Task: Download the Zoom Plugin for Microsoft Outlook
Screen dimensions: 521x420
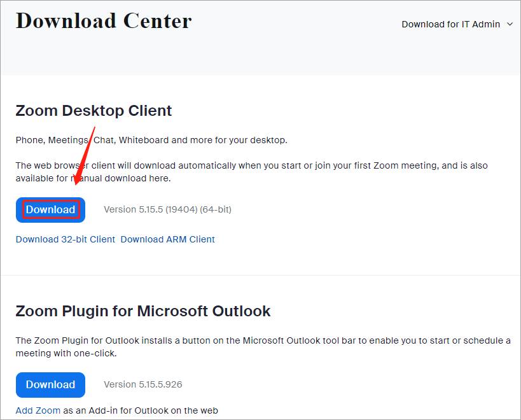Action: 50,385
